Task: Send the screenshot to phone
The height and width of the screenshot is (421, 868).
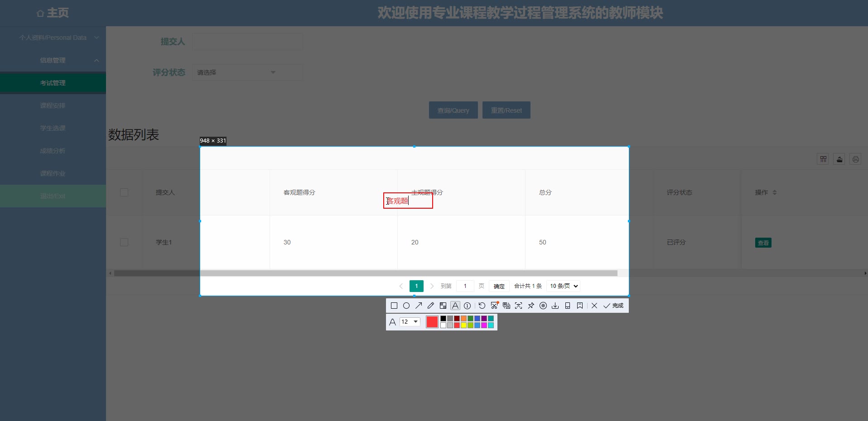Action: click(568, 306)
